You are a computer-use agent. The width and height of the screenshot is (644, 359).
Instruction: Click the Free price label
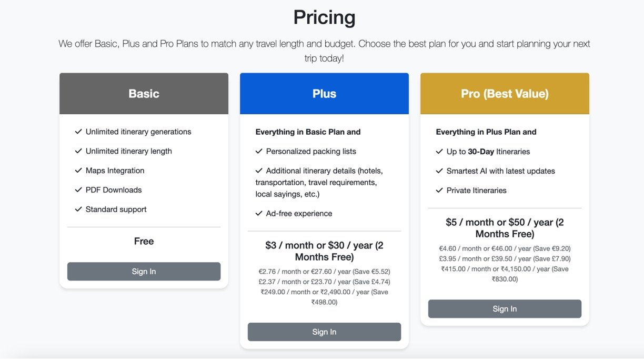(x=144, y=242)
